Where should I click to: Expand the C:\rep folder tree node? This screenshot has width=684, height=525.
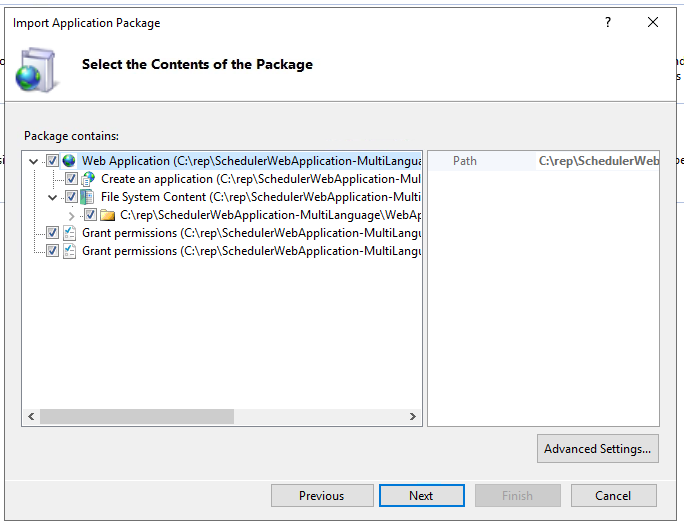pyautogui.click(x=71, y=215)
